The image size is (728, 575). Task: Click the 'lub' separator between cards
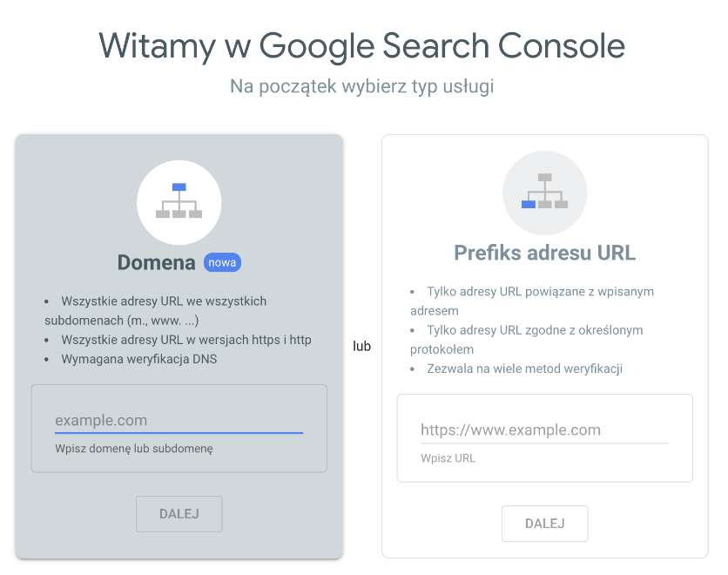[362, 346]
